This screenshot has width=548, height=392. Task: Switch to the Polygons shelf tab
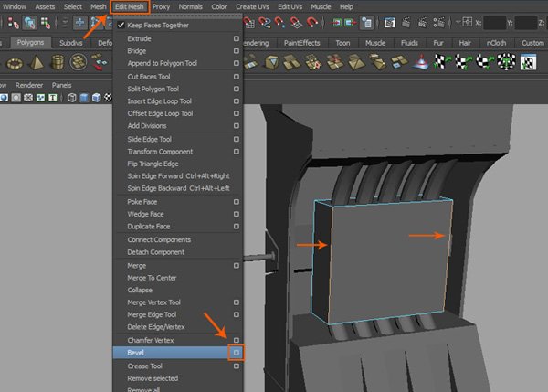click(x=30, y=43)
